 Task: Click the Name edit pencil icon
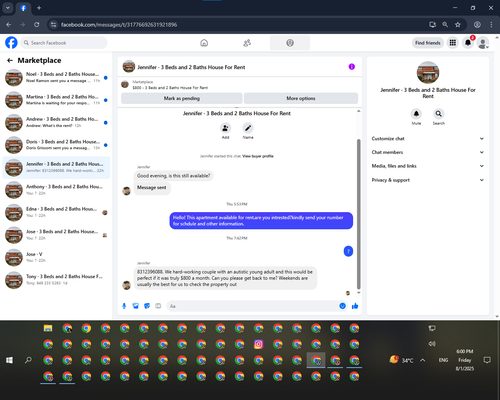248,128
